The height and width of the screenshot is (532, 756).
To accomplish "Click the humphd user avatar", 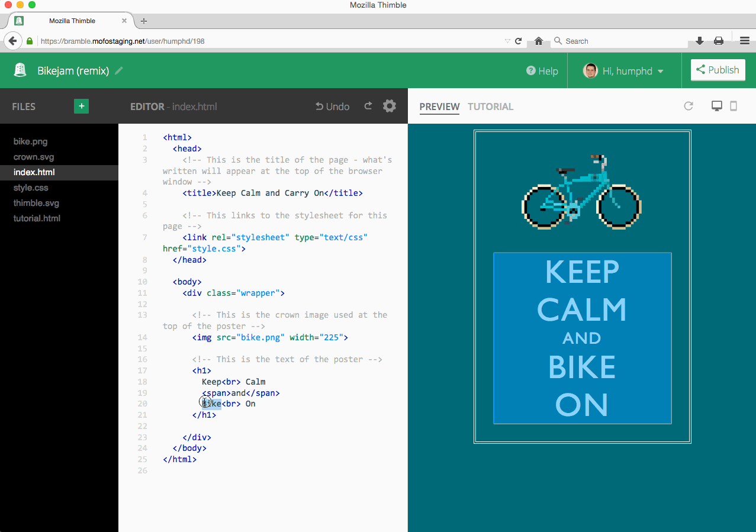I will pyautogui.click(x=590, y=71).
